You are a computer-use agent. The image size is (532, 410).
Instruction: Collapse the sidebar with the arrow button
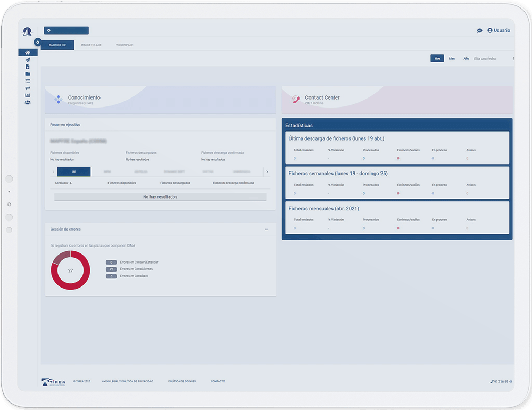pos(37,42)
